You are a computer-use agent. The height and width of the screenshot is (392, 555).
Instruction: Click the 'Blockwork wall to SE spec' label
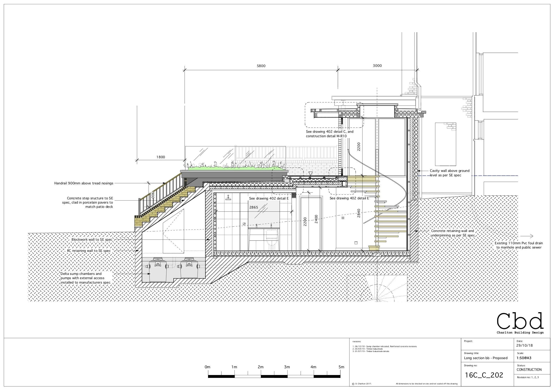[x=92, y=240]
